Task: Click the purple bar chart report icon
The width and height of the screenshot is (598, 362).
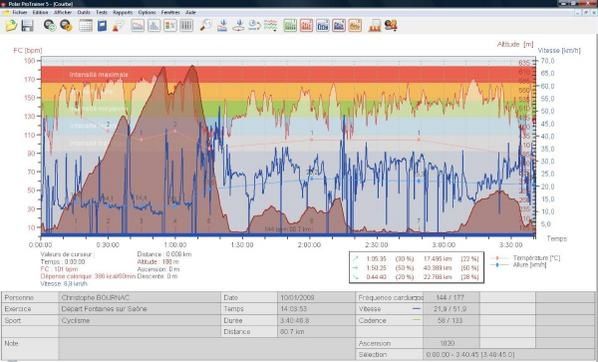Action: pos(339,26)
